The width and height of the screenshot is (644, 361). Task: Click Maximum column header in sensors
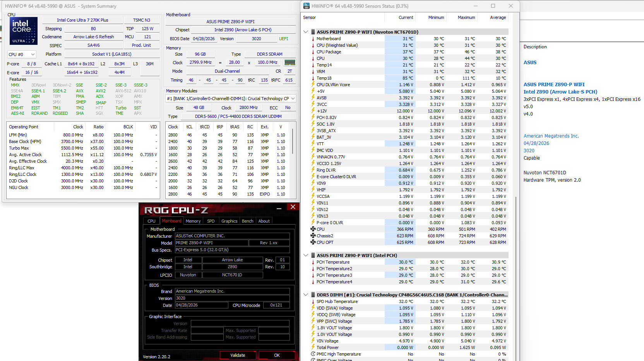[x=462, y=17]
